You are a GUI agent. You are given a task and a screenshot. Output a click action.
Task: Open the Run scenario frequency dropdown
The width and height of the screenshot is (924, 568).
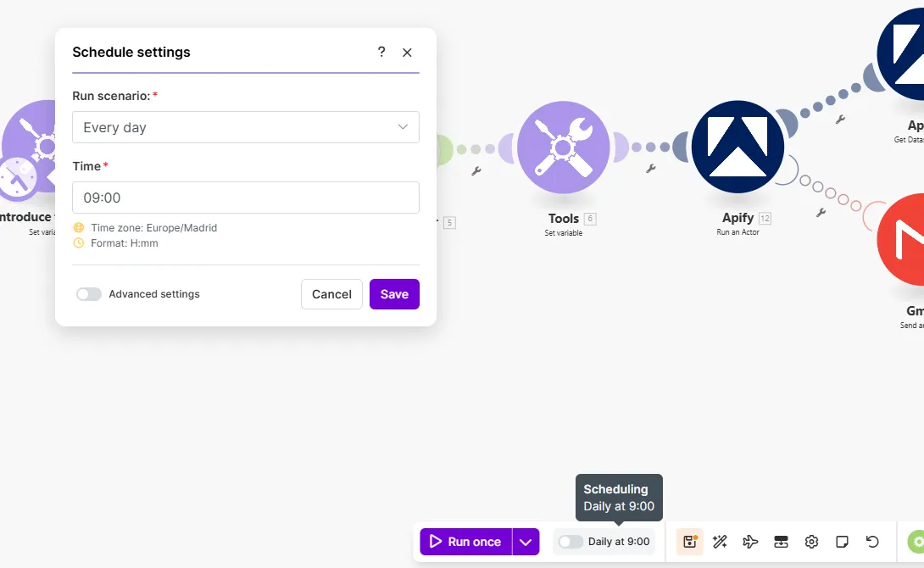pos(246,127)
